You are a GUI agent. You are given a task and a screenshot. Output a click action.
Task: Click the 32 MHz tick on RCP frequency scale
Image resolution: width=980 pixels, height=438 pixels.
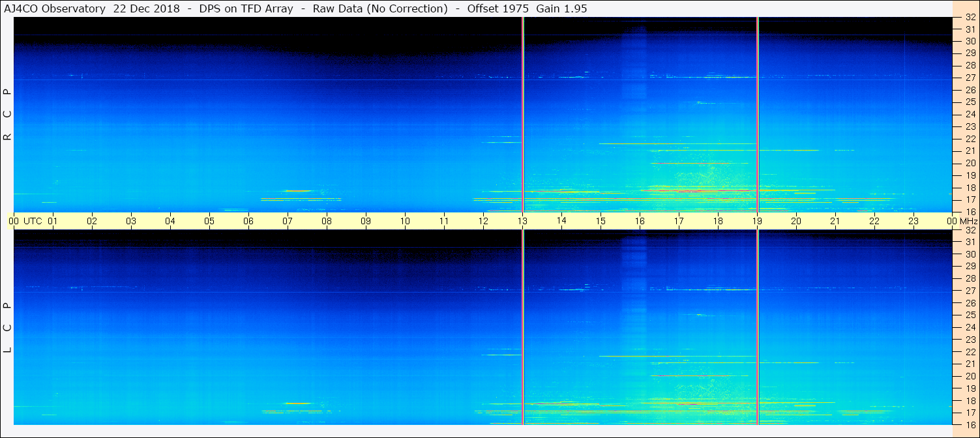tap(970, 18)
